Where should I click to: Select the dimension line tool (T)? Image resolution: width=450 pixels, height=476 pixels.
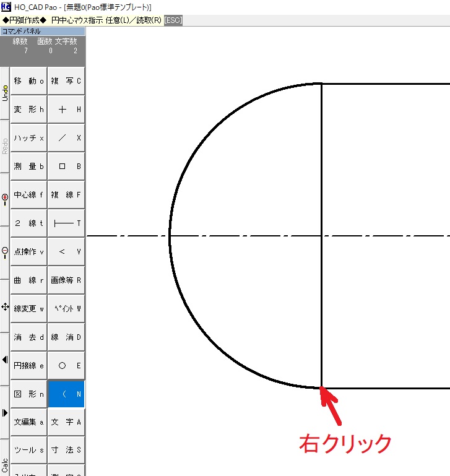[x=66, y=223]
